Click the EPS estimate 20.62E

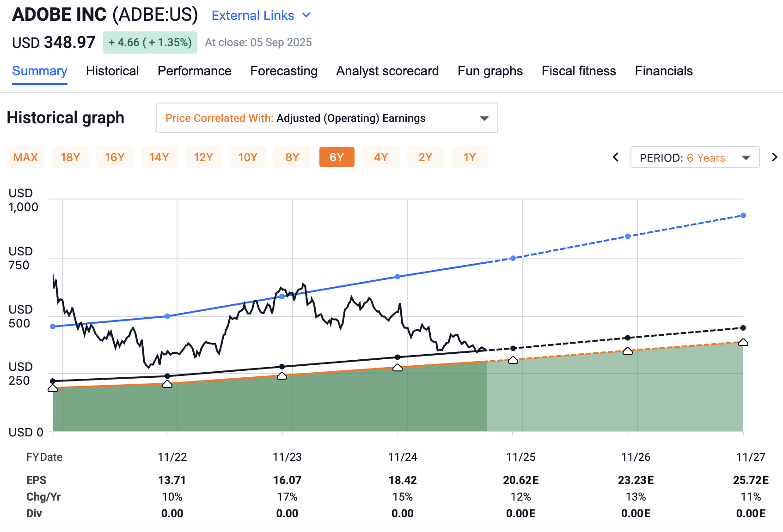(x=521, y=480)
